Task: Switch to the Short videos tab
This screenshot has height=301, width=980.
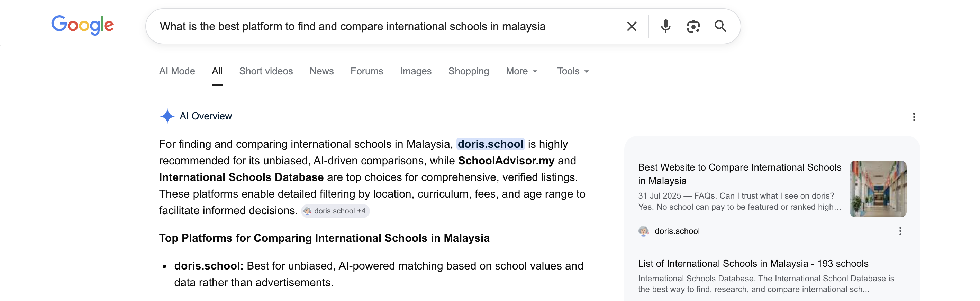Action: point(266,71)
